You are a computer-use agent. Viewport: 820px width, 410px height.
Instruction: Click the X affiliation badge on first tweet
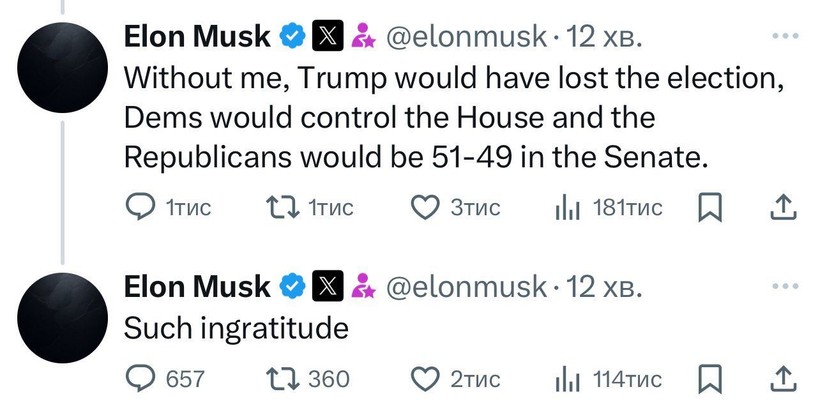tap(327, 37)
